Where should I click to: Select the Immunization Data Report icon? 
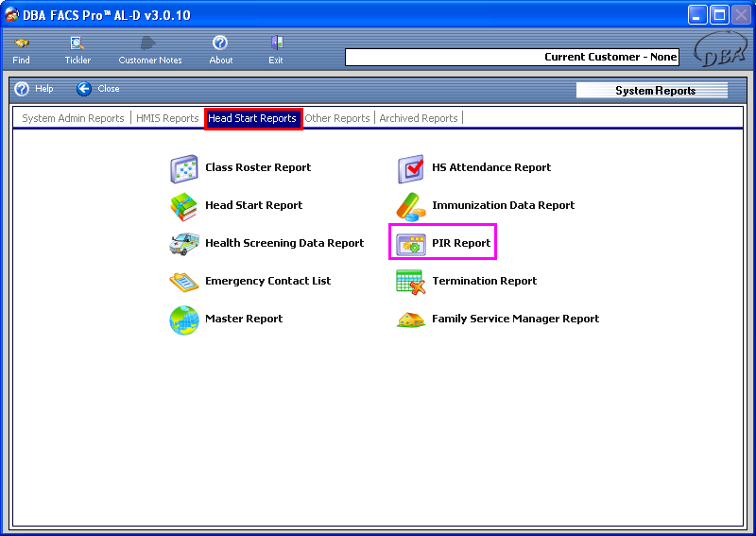410,206
